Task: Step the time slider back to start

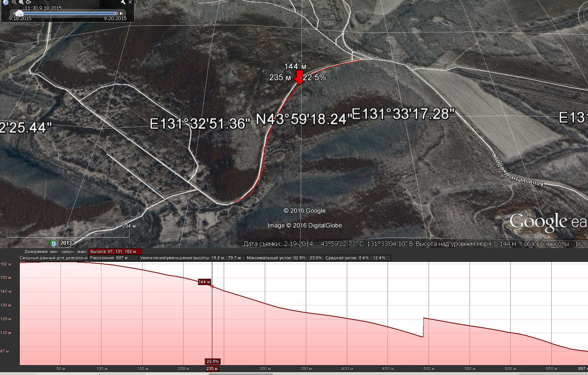Action: [x=15, y=13]
